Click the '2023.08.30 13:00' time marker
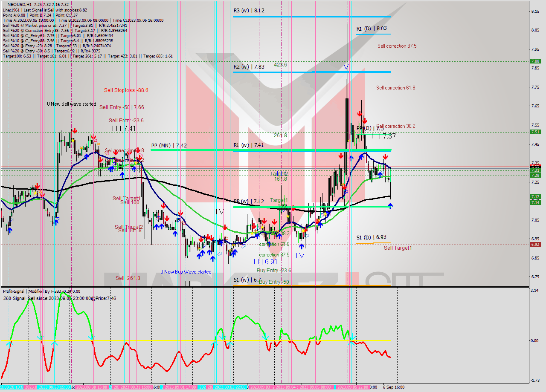Image resolution: width=546 pixels, height=392 pixels. [92, 387]
